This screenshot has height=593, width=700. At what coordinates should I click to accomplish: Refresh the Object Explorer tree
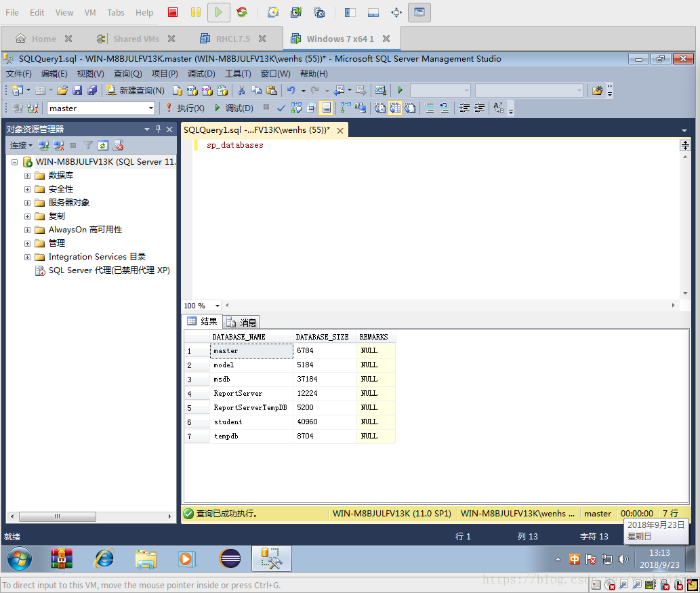click(x=103, y=146)
